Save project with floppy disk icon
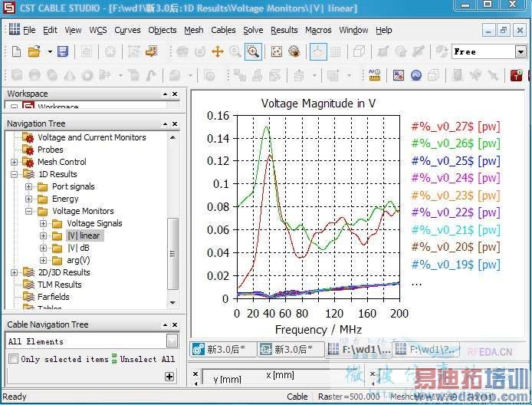The width and height of the screenshot is (532, 405). coord(63,51)
